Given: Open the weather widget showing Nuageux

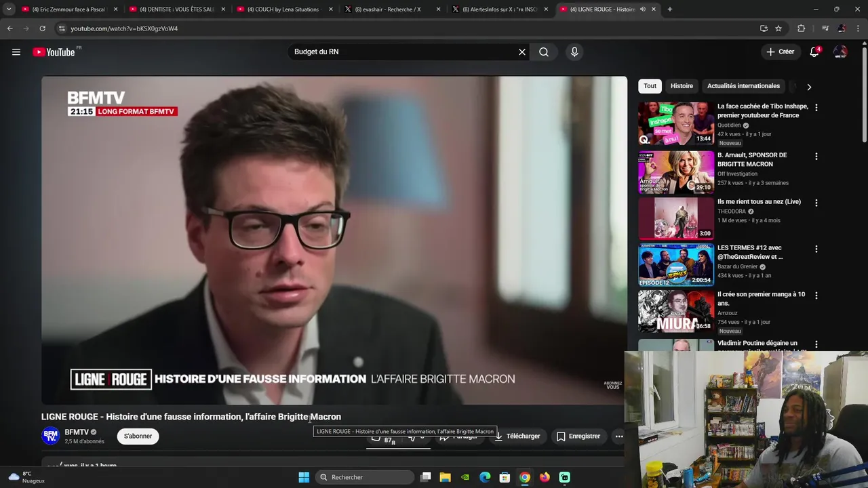Looking at the screenshot, I should pos(26,477).
